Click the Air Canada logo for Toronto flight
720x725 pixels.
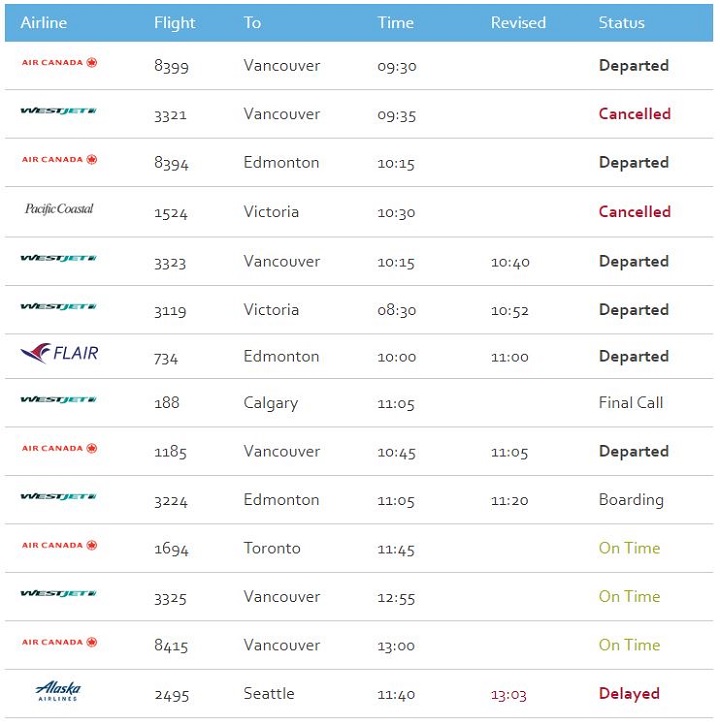(59, 546)
